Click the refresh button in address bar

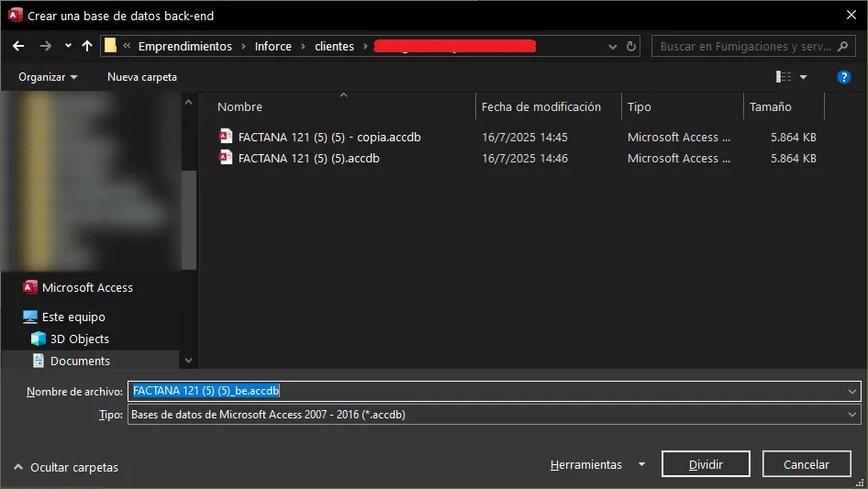pyautogui.click(x=631, y=46)
